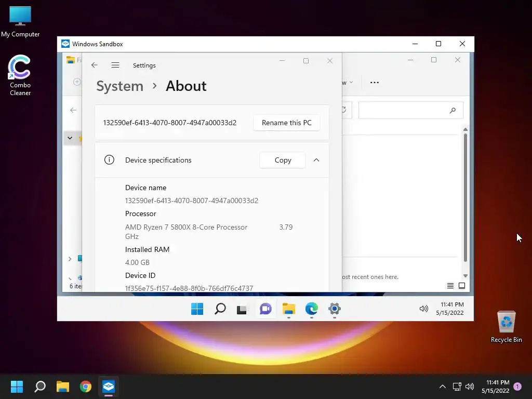This screenshot has width=532, height=399.
Task: Open File Explorer See more menu
Action: click(x=374, y=83)
